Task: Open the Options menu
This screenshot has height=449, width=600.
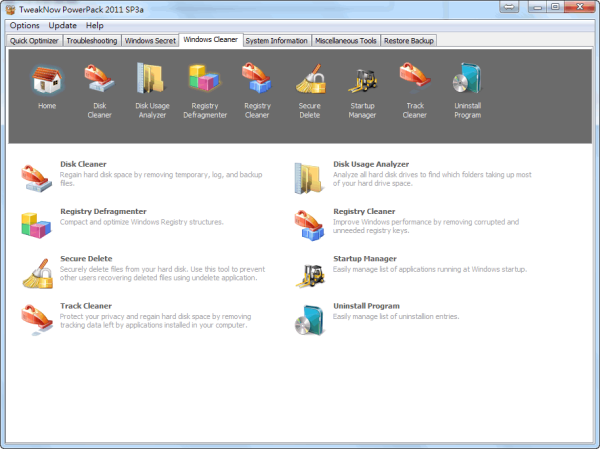Action: pos(25,25)
